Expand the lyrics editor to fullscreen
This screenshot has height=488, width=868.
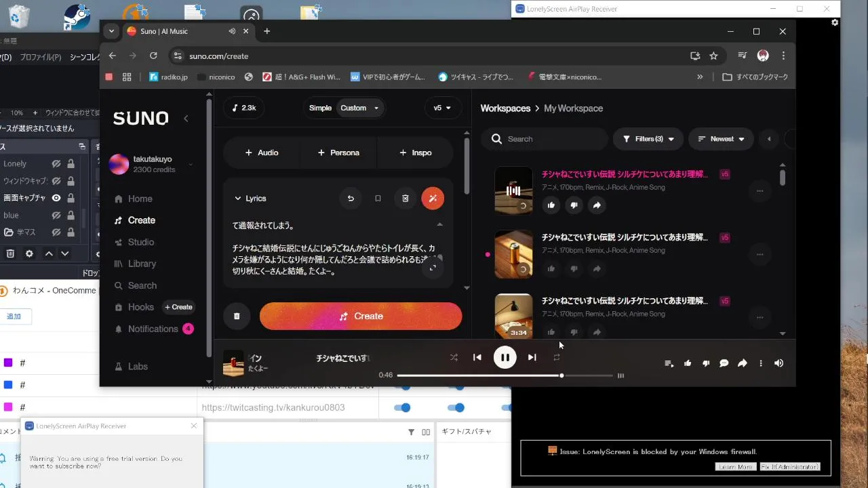(433, 267)
